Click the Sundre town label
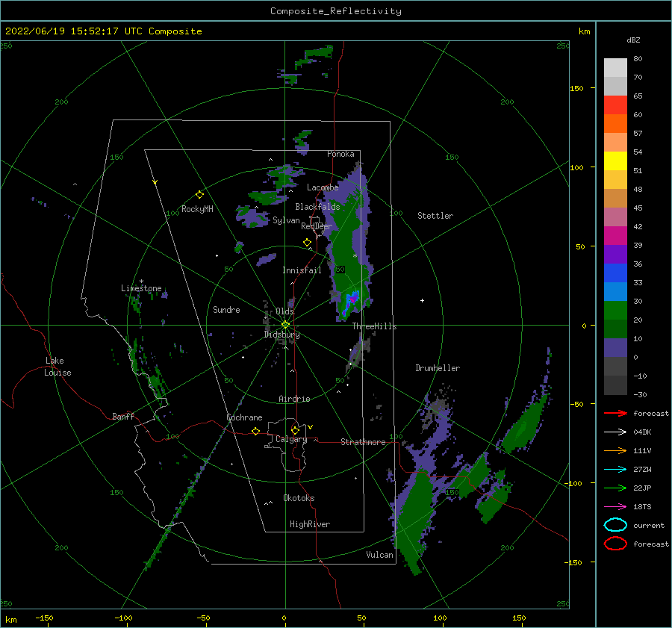The image size is (672, 628). click(226, 309)
